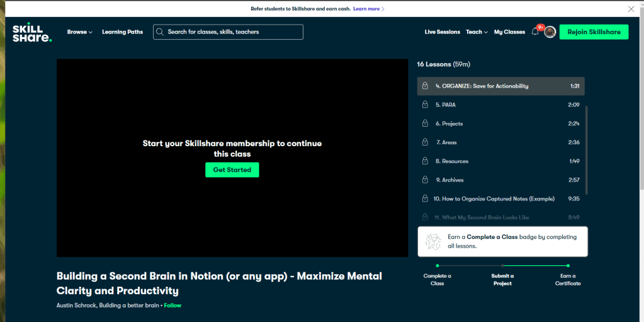This screenshot has width=644, height=322.
Task: Click the lock icon beside 9. Archives
Action: click(x=425, y=180)
